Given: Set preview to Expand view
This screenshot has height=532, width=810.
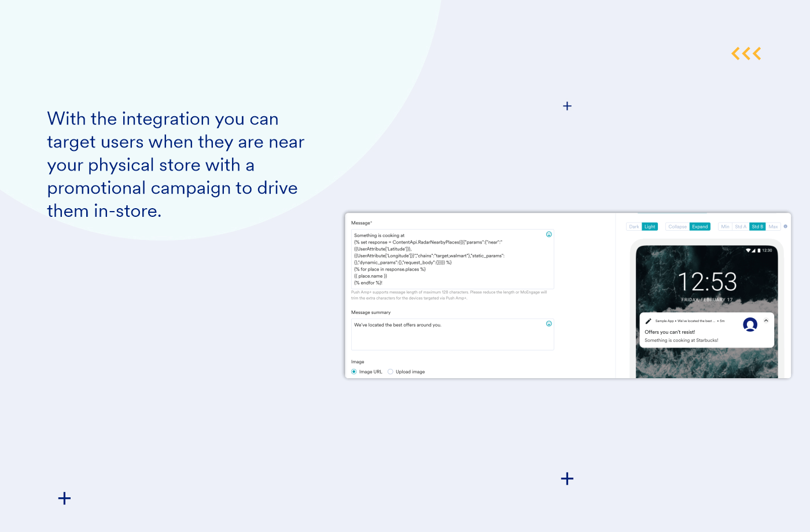Looking at the screenshot, I should pos(700,227).
